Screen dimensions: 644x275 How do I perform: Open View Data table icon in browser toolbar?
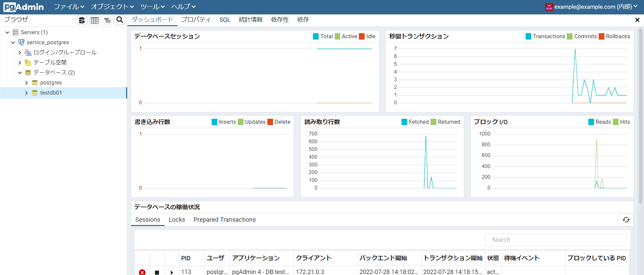click(x=95, y=20)
